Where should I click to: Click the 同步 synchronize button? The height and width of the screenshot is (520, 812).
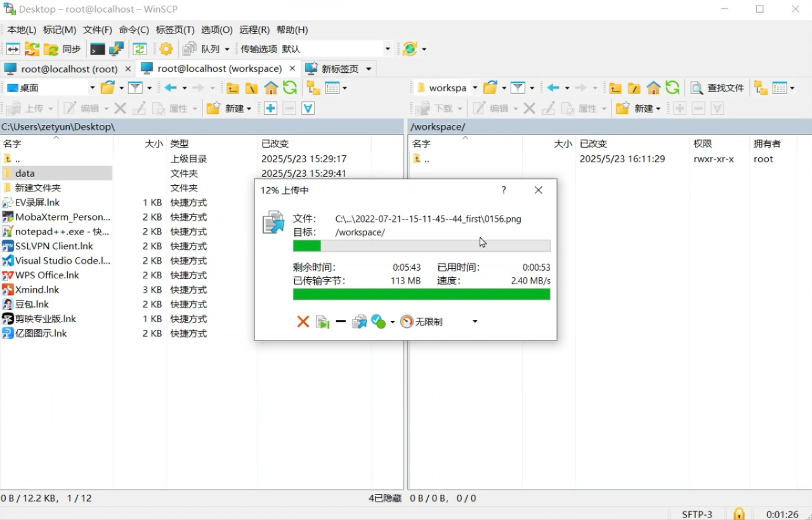(x=63, y=49)
